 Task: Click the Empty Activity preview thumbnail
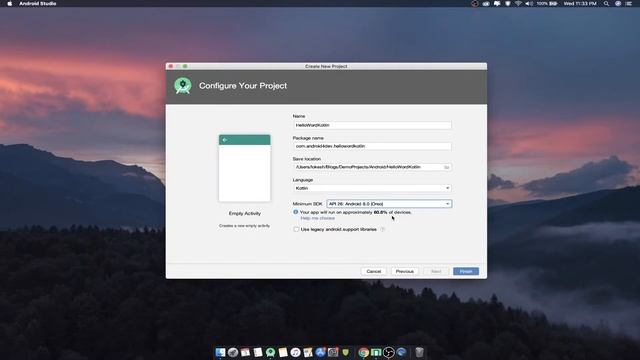tap(244, 168)
